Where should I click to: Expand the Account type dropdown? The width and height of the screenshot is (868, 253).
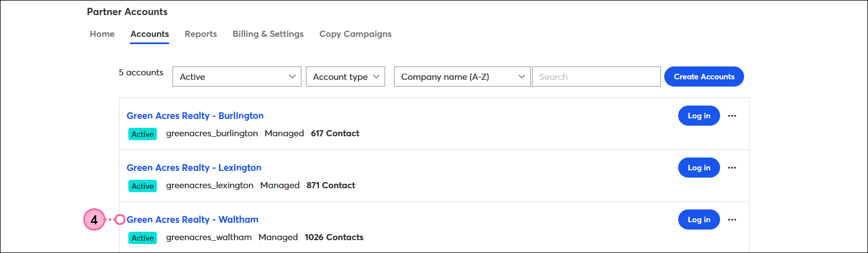pos(346,77)
